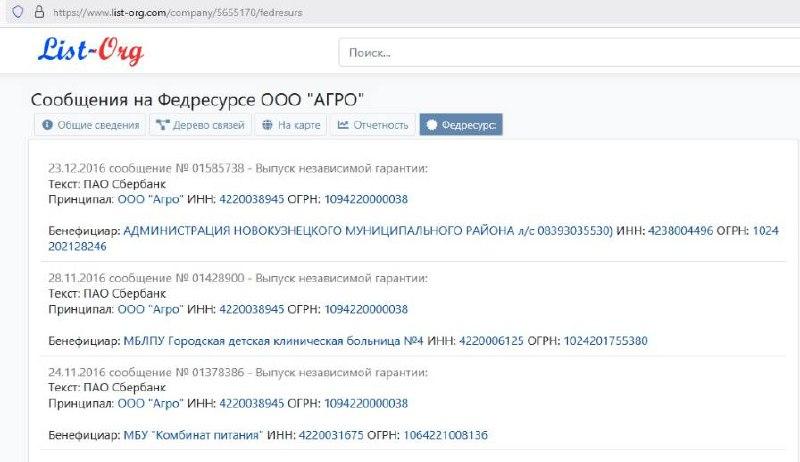Open INN 4220038945 link in 23.12.2016 message

point(252,199)
